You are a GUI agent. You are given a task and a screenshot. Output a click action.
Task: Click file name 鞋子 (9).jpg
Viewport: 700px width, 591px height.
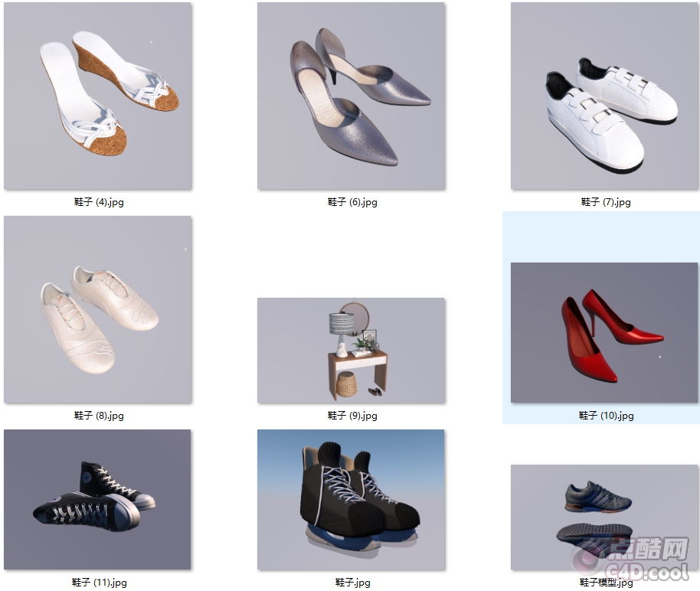352,416
